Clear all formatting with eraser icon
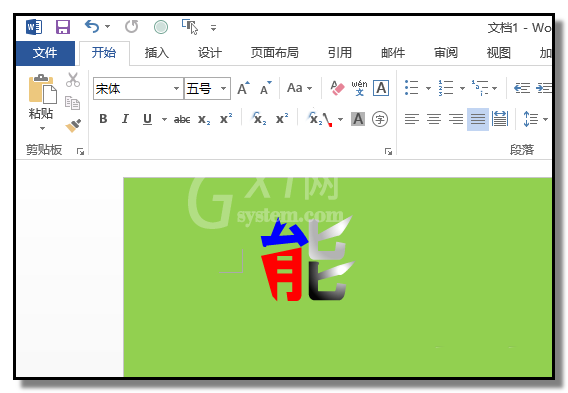 point(337,88)
